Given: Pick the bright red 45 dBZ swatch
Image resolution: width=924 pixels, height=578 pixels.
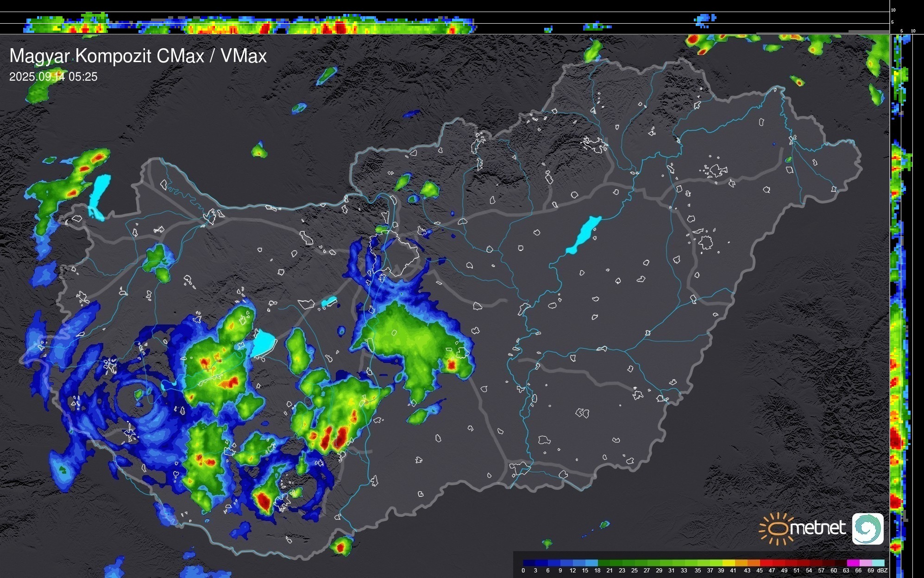Looking at the screenshot, I should (766, 563).
